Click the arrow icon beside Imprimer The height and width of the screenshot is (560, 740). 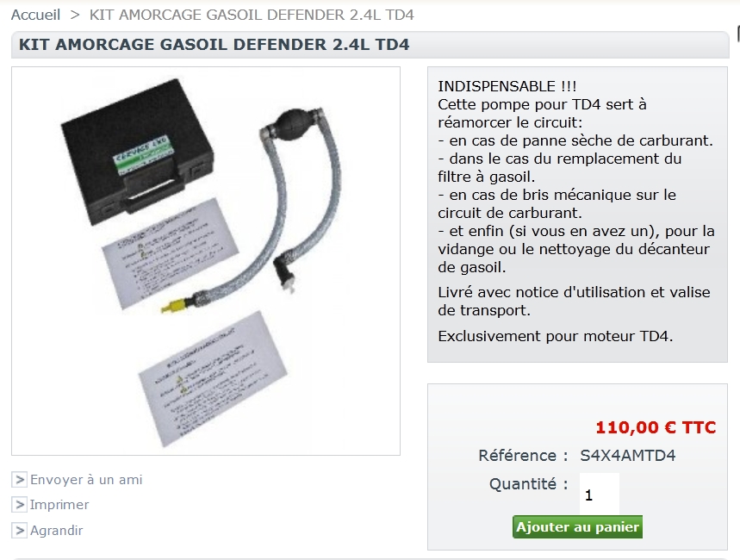pos(19,505)
